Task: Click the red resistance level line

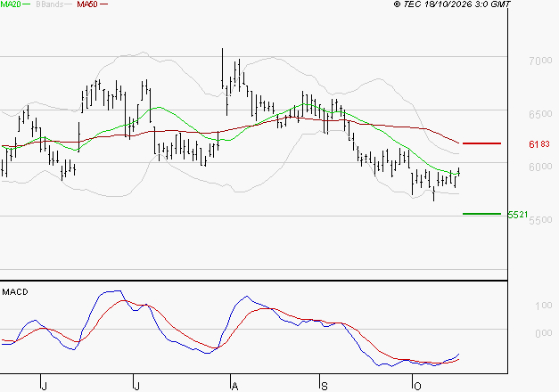Action: click(481, 143)
